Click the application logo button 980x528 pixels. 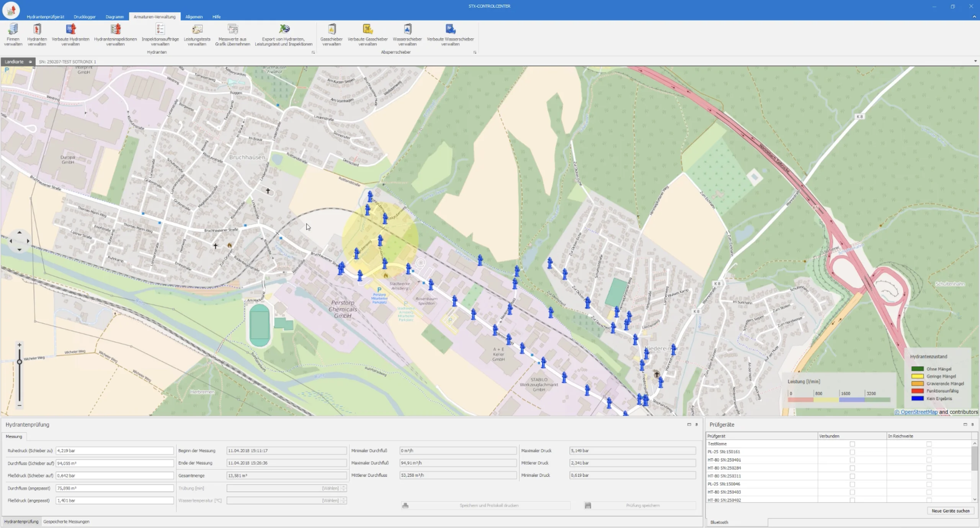tap(11, 10)
